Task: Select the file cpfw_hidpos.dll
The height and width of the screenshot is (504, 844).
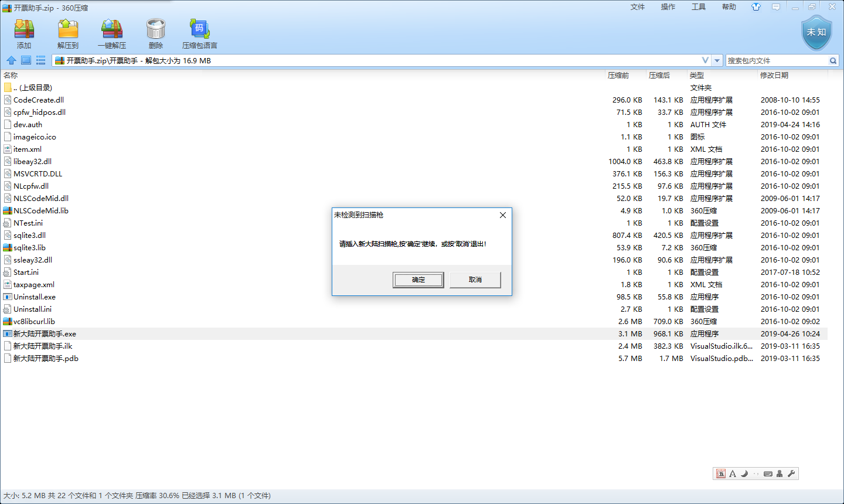Action: (39, 112)
